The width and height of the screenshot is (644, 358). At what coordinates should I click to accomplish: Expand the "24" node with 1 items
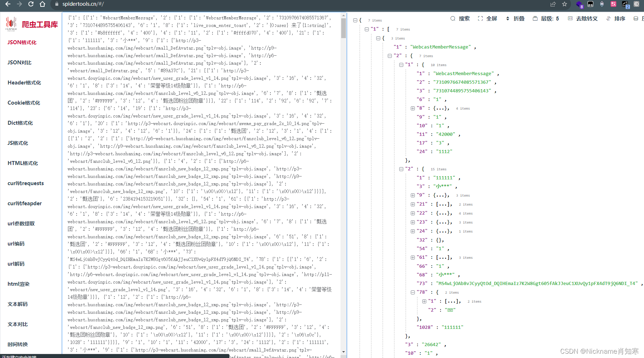click(413, 231)
